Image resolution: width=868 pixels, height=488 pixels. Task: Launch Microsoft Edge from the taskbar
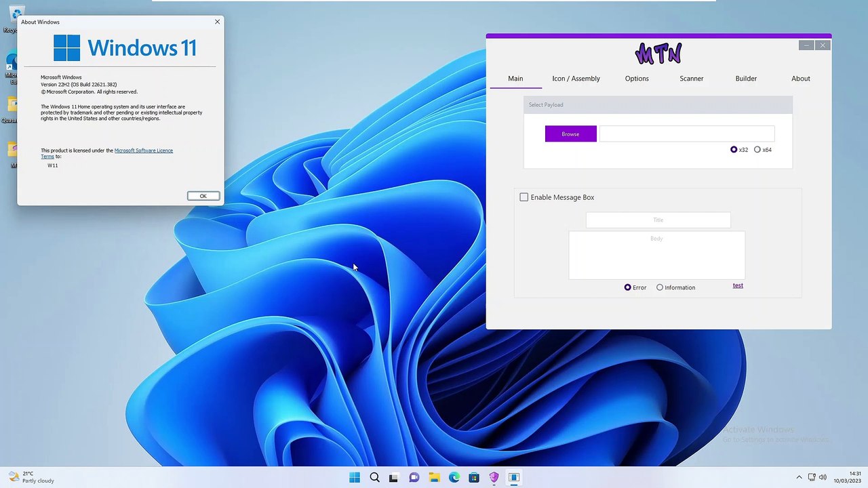454,477
